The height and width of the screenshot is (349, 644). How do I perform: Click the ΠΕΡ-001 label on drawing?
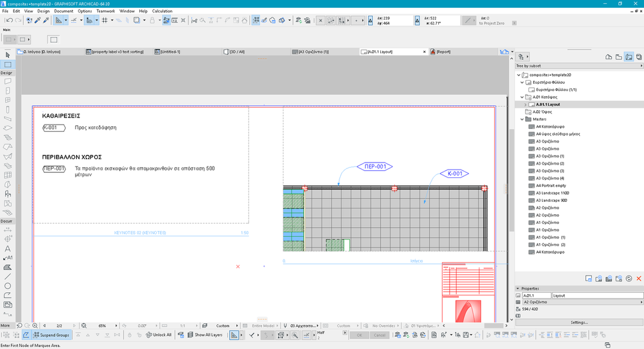[x=374, y=166]
